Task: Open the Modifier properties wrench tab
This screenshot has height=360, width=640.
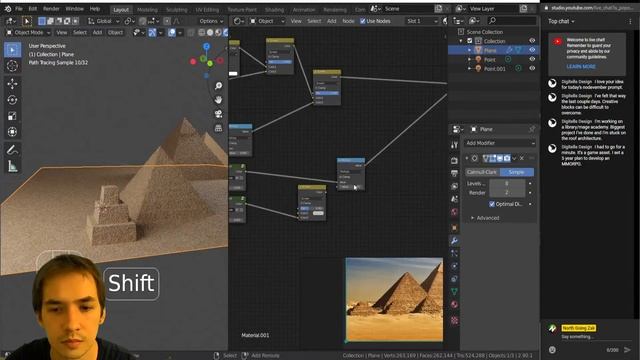Action: (x=454, y=241)
